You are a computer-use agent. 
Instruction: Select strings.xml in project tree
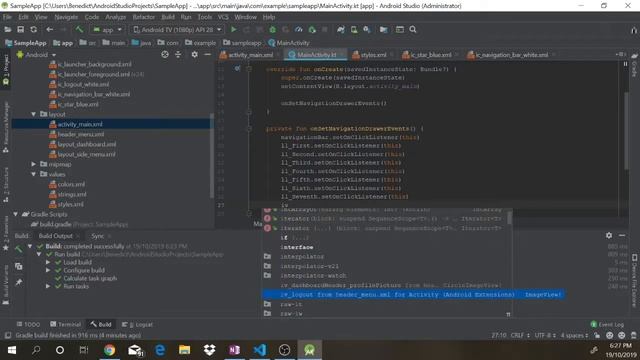pos(72,194)
